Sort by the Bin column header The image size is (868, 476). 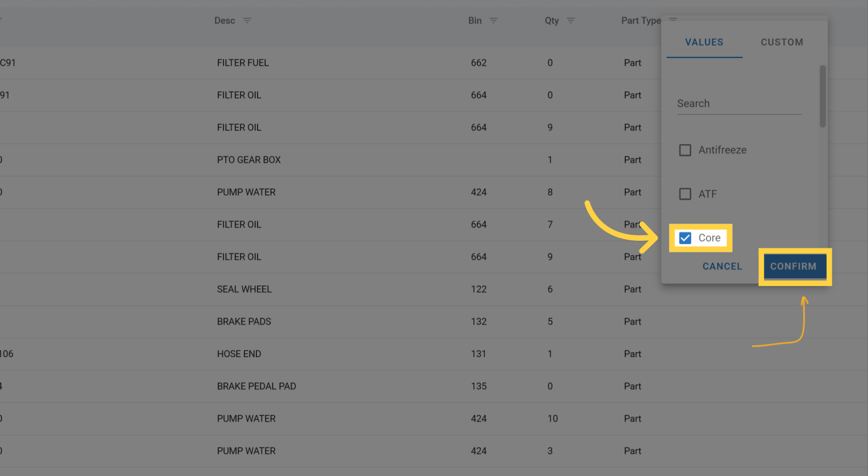click(x=475, y=20)
